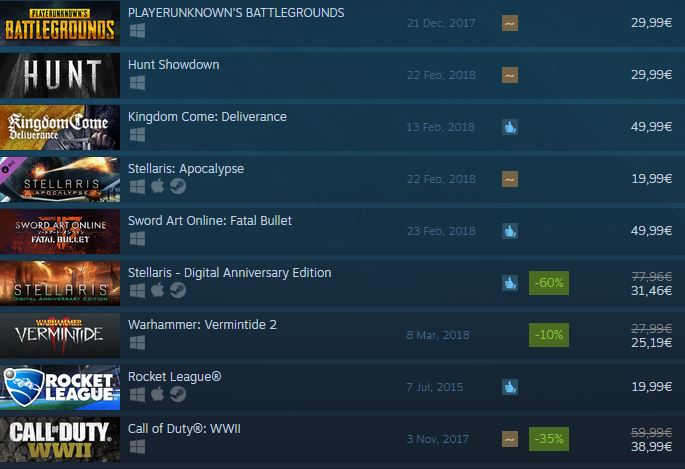Click the Kingdom Come Deliverance capsule image
Image resolution: width=685 pixels, height=469 pixels.
pos(60,127)
